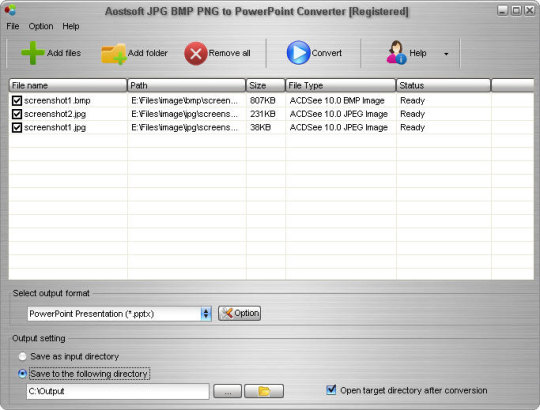Click the screenshot2.jpg ACDSee JPEG Image cell
The image size is (540, 410).
click(x=339, y=114)
